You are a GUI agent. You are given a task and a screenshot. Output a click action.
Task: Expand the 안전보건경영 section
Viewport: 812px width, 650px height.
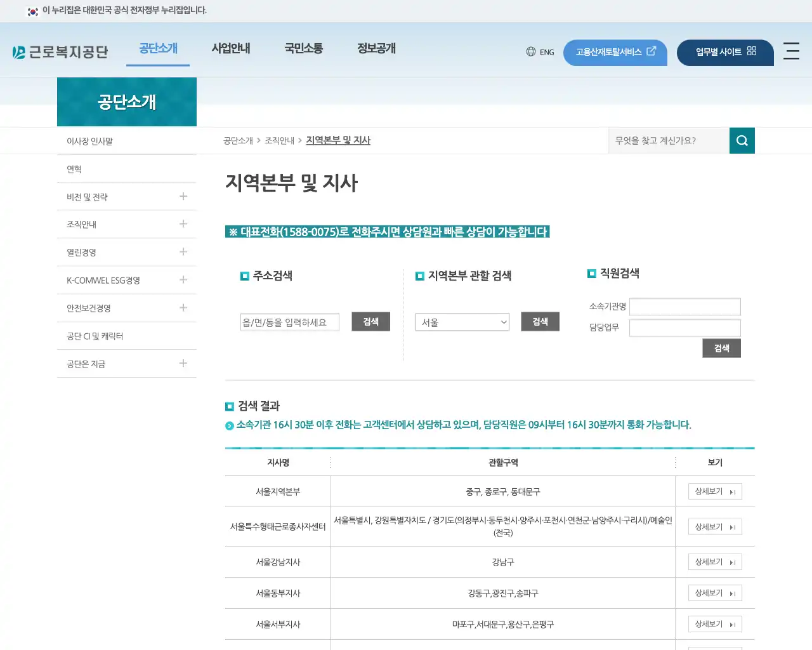[183, 307]
